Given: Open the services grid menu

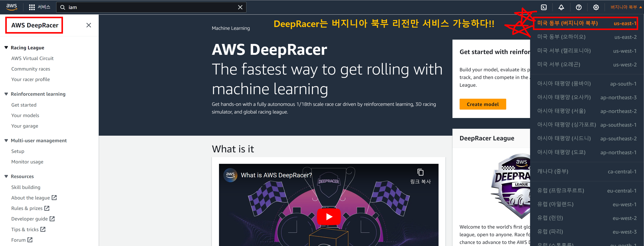Looking at the screenshot, I should [32, 7].
